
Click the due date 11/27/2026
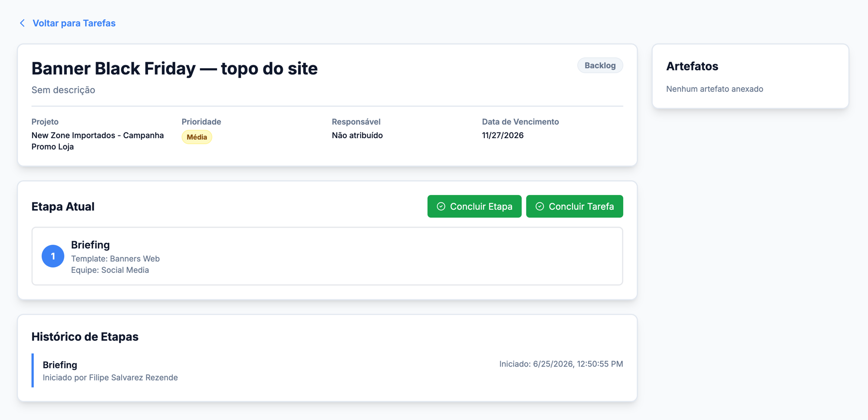click(503, 136)
